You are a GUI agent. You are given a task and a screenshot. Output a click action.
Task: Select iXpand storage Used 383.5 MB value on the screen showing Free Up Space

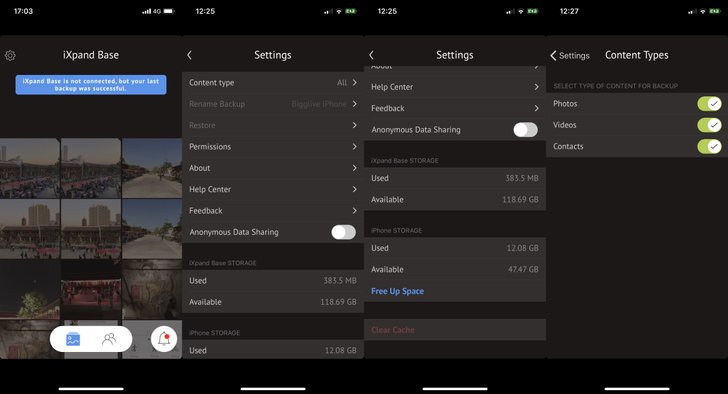(x=522, y=178)
